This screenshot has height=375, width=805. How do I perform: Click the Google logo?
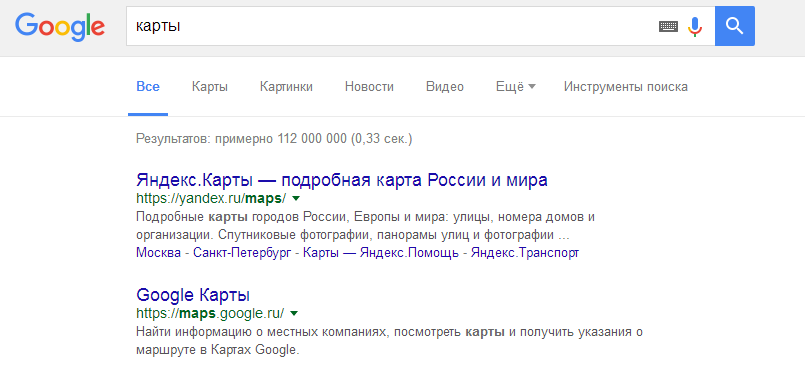(60, 27)
